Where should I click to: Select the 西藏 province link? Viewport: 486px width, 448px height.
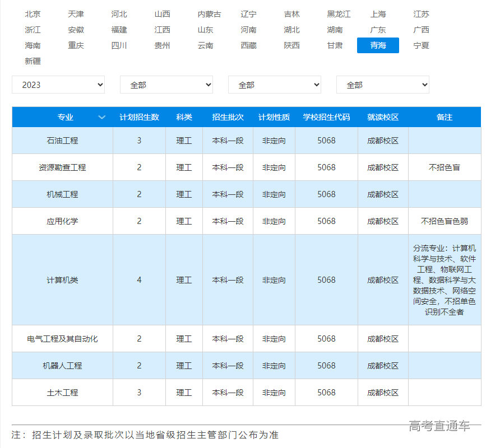248,45
